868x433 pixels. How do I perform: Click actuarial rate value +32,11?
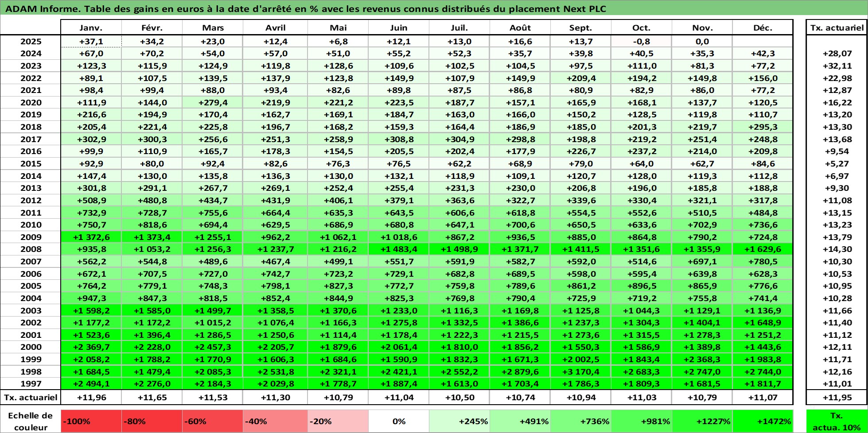pyautogui.click(x=837, y=66)
